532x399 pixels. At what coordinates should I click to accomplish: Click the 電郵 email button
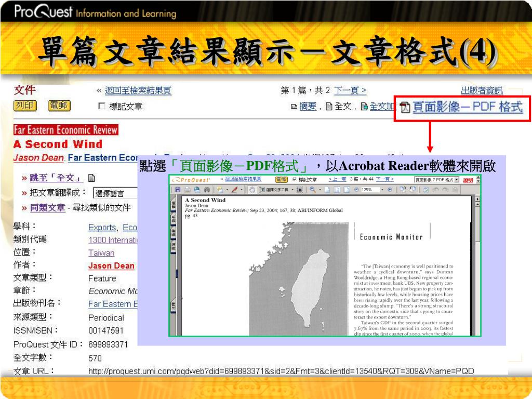(59, 105)
